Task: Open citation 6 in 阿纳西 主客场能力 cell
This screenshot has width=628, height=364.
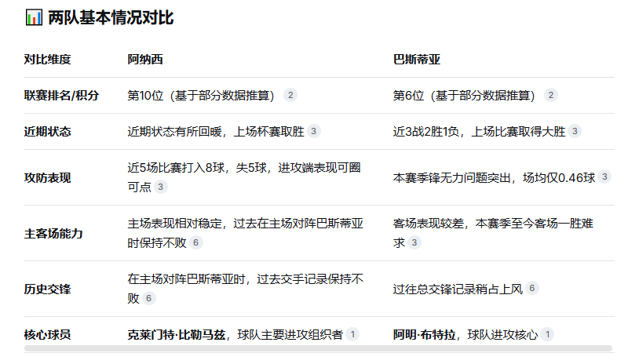Action: (196, 242)
